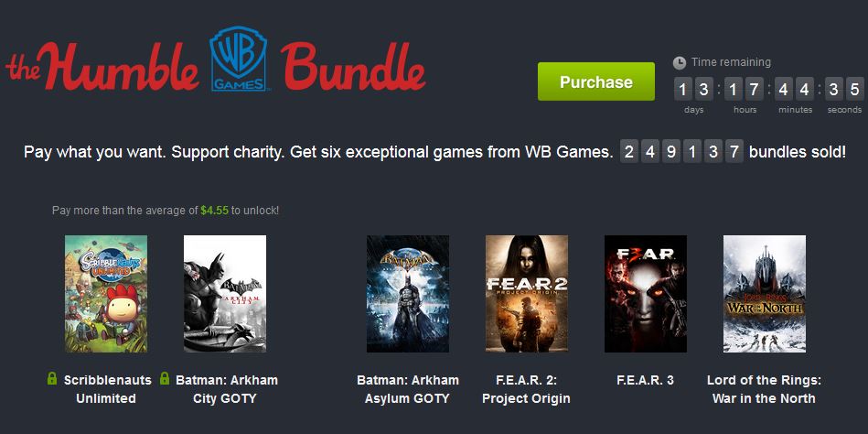This screenshot has height=434, width=868.
Task: Click the bundles sold counter digits
Action: pos(680,151)
